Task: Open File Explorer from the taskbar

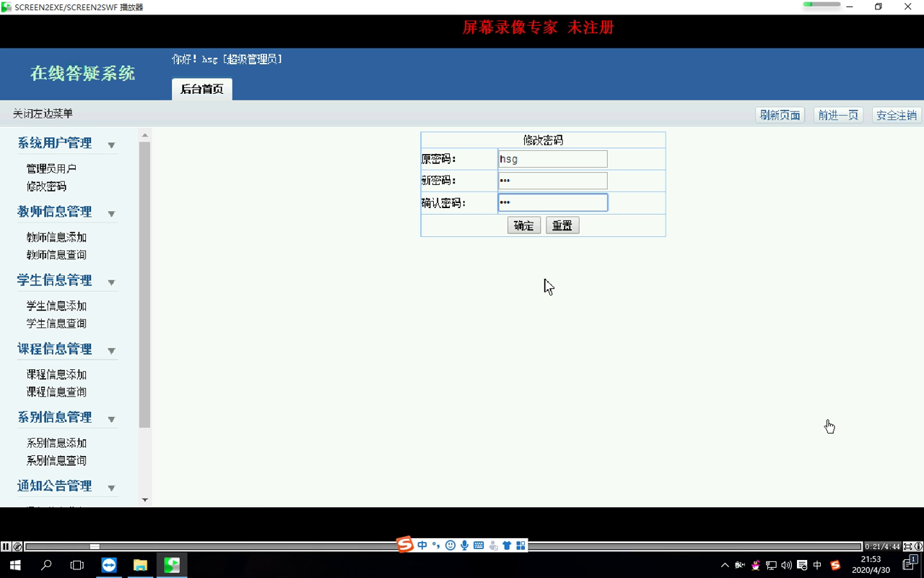Action: (140, 565)
